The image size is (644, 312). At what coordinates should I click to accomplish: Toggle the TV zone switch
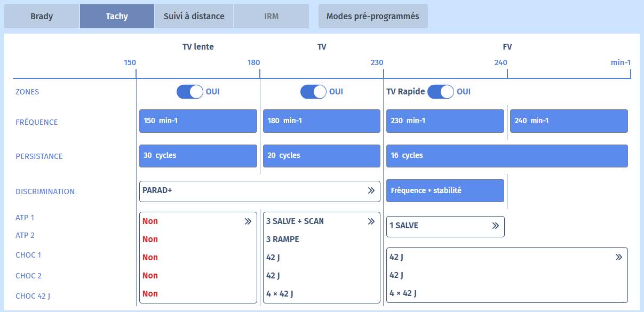click(x=314, y=92)
